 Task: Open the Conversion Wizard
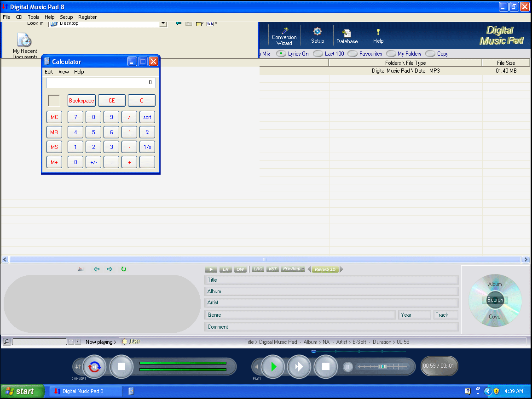pyautogui.click(x=284, y=36)
